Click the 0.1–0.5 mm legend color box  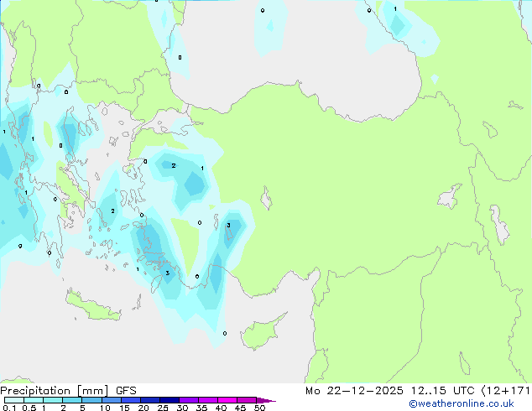pos(14,400)
